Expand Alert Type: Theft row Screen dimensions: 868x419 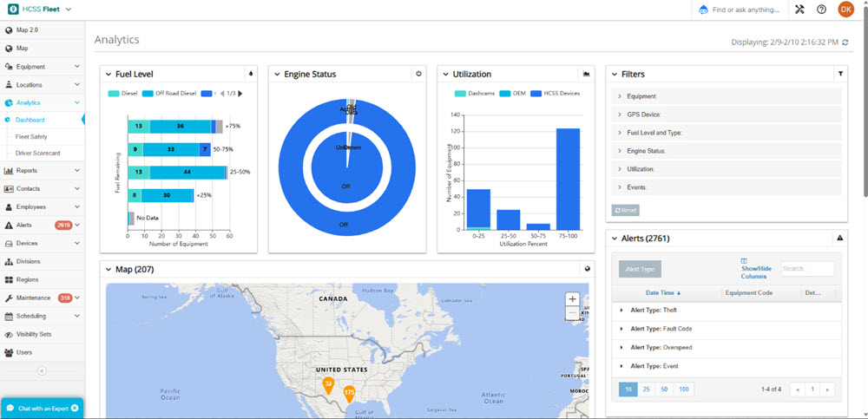click(621, 311)
